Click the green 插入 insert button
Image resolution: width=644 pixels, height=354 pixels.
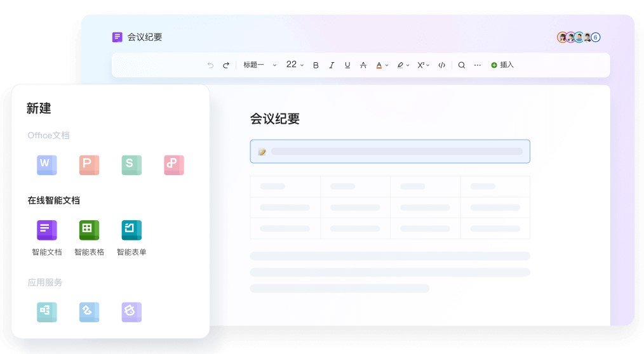point(502,65)
